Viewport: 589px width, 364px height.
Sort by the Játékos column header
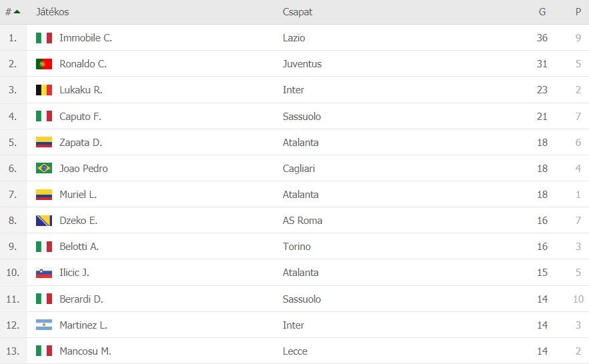pos(52,12)
